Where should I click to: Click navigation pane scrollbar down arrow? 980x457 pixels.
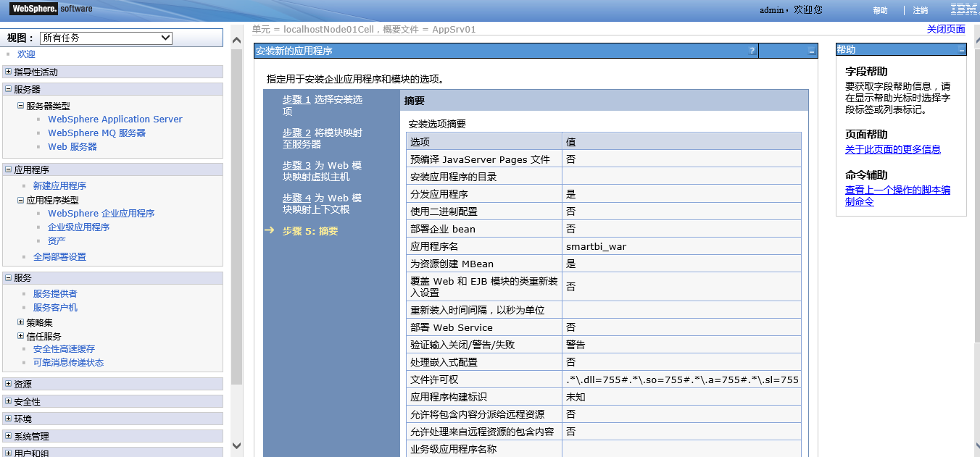pyautogui.click(x=236, y=445)
